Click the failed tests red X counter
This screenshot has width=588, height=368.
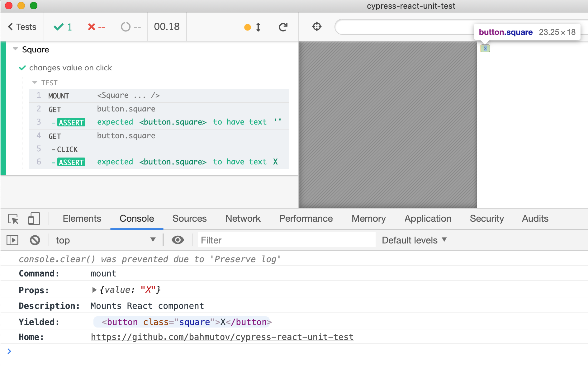(x=96, y=27)
